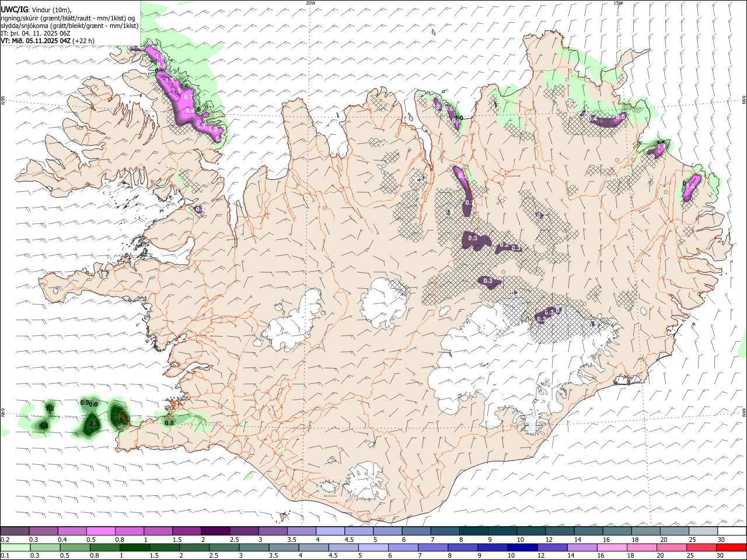Pick the lower-row green swatch between 0.8 and 1
Viewport: 747px width, 560px height.
click(106, 548)
